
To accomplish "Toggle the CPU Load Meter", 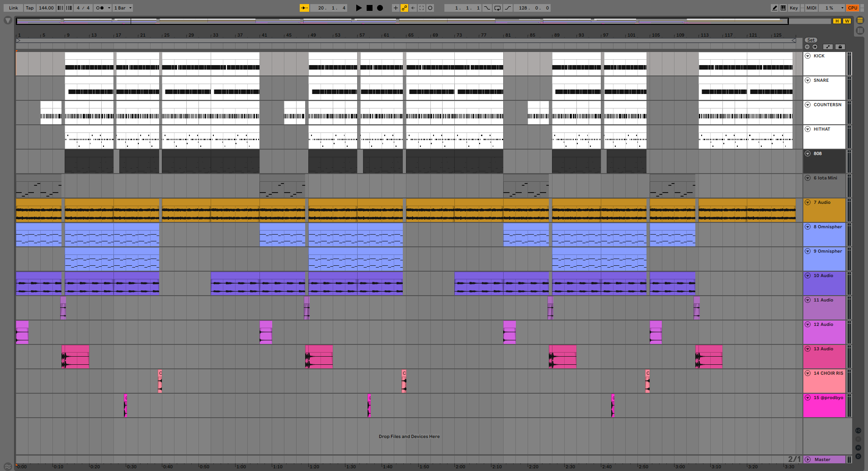I will pyautogui.click(x=853, y=8).
